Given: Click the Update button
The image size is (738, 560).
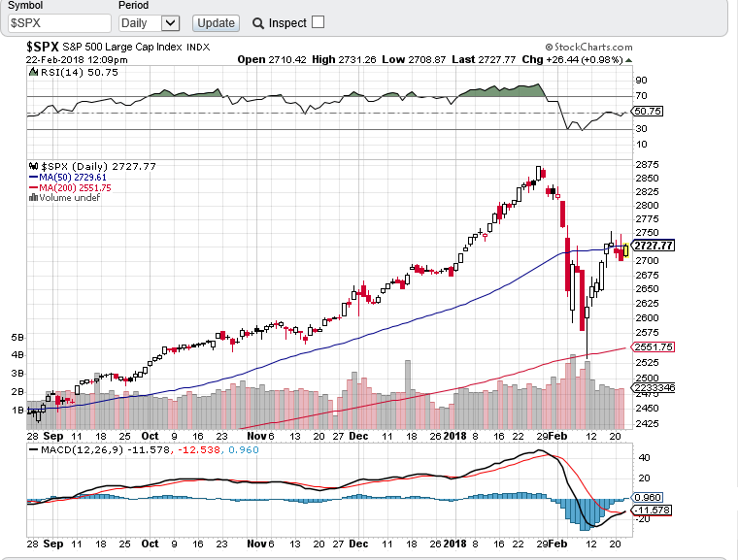Looking at the screenshot, I should tap(216, 23).
